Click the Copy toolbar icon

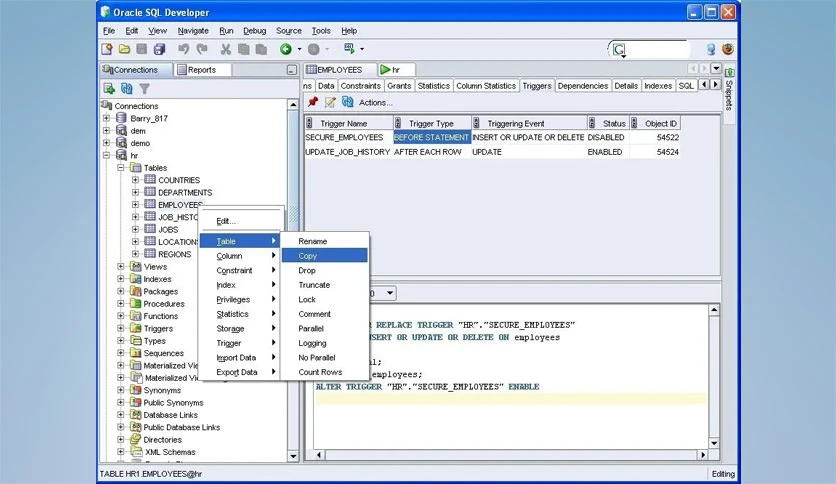pos(244,49)
